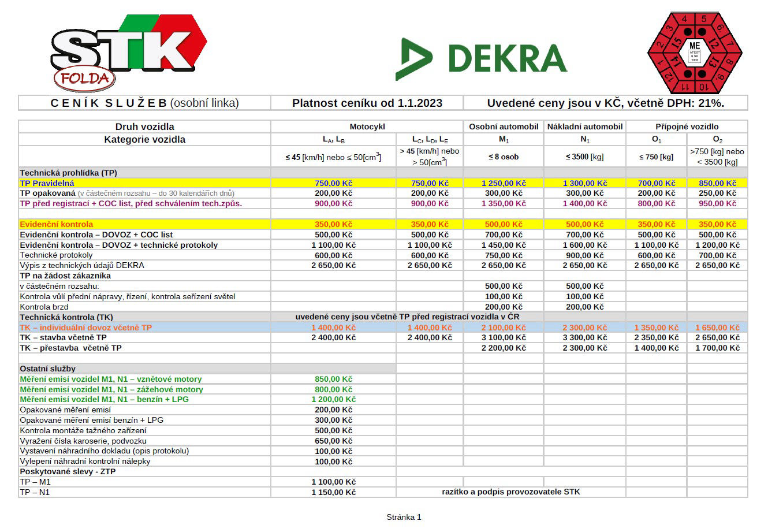768x532 pixels.
Task: Click the '3 300,00 Kč' price cell
Action: pos(585,338)
